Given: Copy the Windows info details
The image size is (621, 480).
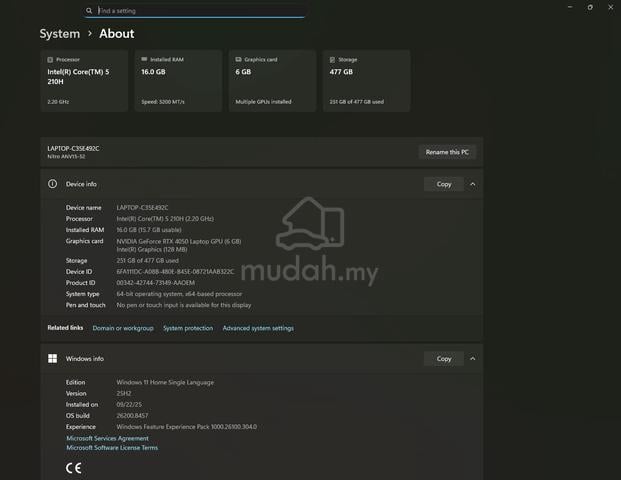Looking at the screenshot, I should [444, 358].
